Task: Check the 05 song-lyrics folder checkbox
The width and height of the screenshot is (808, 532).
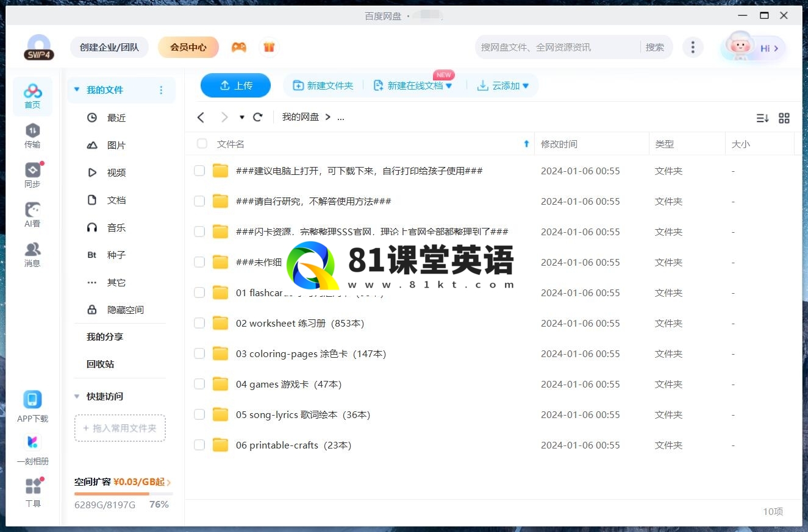Action: pos(199,414)
